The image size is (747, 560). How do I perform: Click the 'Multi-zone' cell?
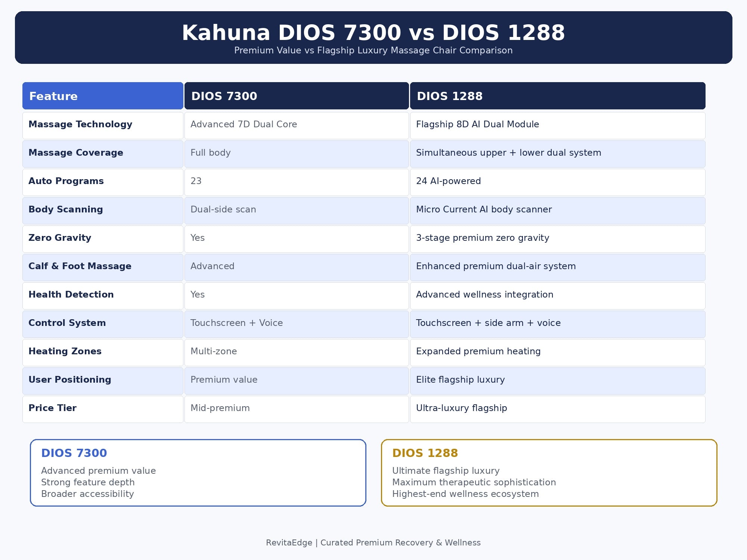click(297, 353)
